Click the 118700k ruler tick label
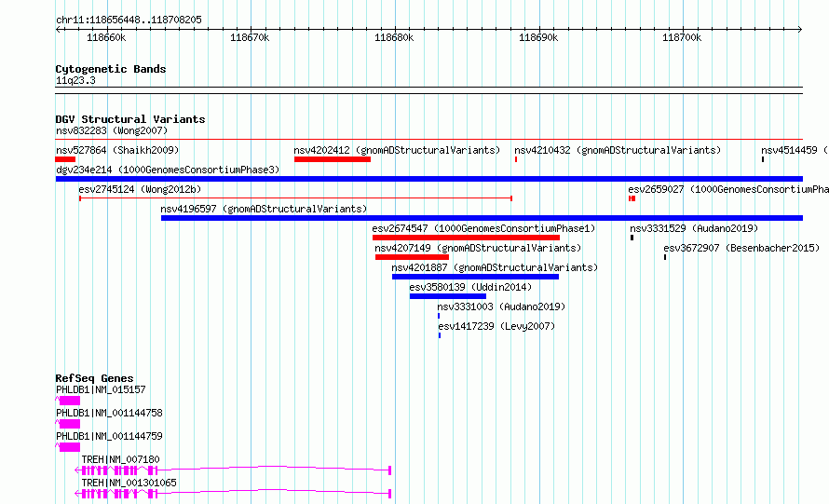Screen dimensions: 829x504 (x=682, y=37)
